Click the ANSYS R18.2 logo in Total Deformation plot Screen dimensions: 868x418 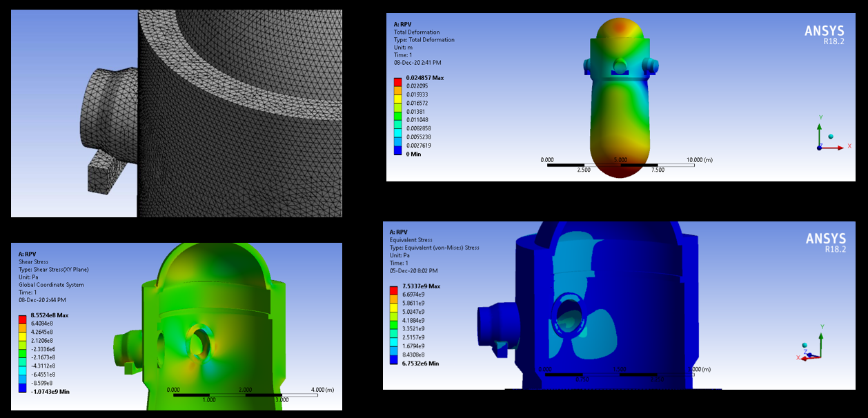pos(825,34)
